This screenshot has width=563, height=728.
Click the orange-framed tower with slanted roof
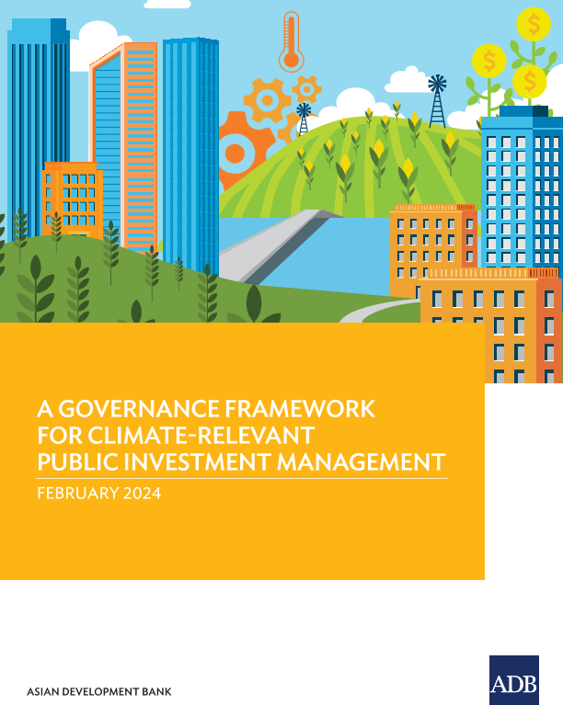[x=126, y=138]
